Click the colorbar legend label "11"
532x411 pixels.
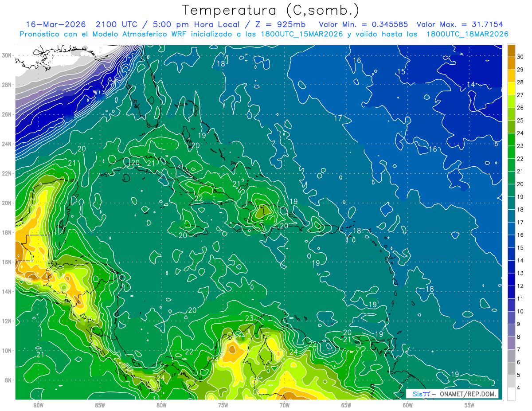[520, 298]
